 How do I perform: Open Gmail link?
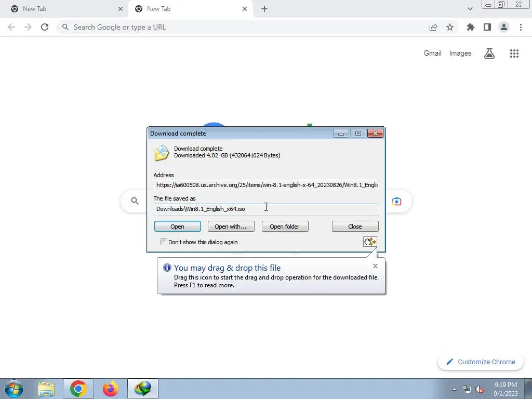point(432,54)
